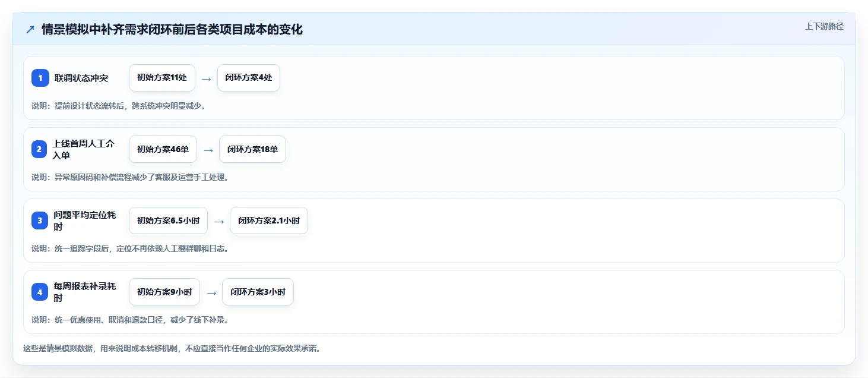Click the 初始方案46单 chip
Image resolution: width=868 pixels, height=378 pixels.
(x=163, y=149)
